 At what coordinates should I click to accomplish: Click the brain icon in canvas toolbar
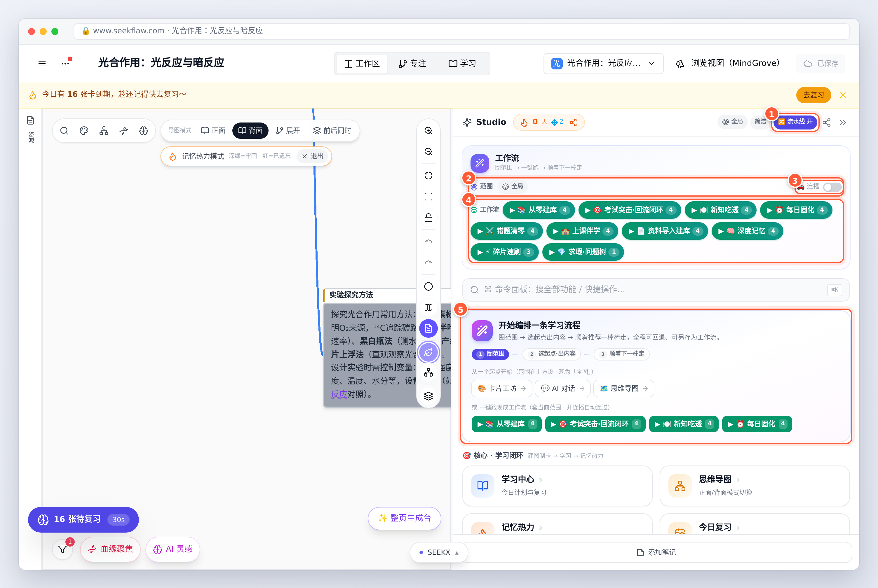pyautogui.click(x=143, y=130)
